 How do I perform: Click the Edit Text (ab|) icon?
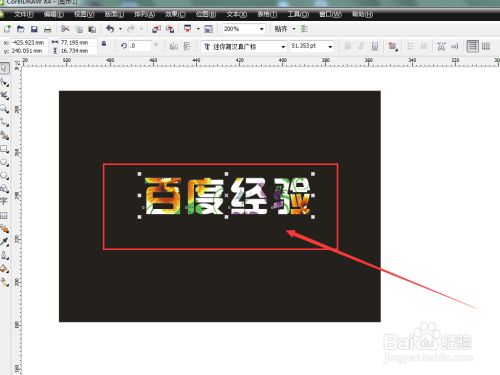pos(455,46)
